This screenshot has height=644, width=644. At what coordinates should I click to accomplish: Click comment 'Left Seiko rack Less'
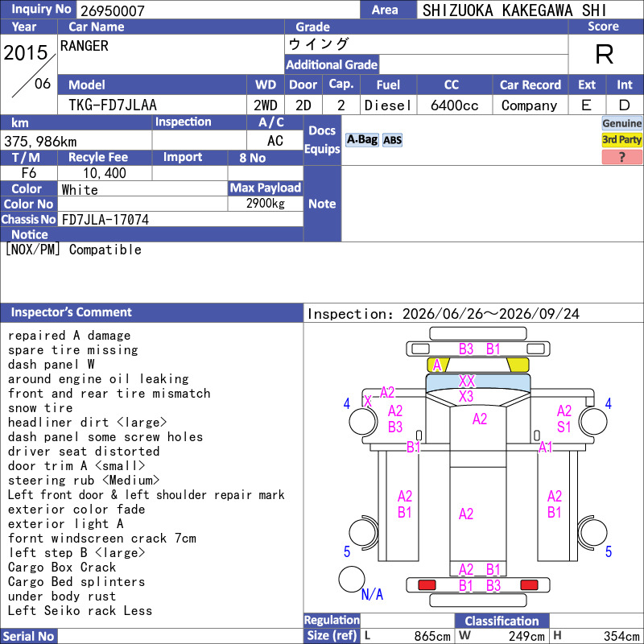(80, 611)
